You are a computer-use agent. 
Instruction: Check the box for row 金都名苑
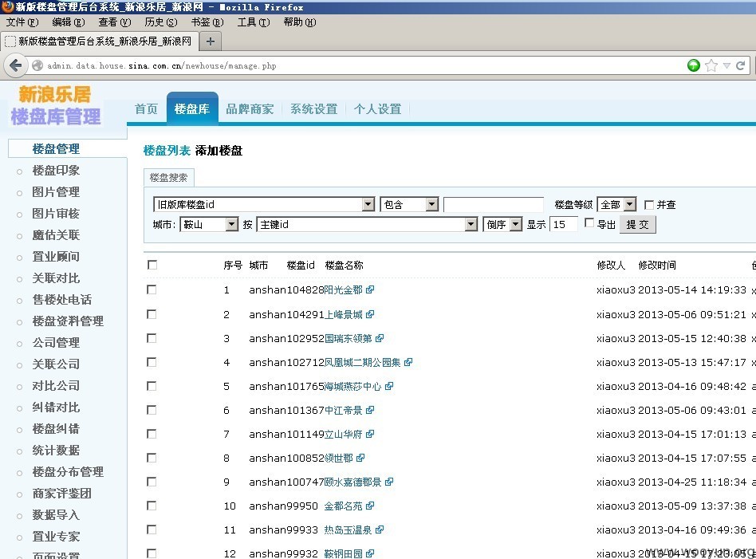(152, 506)
